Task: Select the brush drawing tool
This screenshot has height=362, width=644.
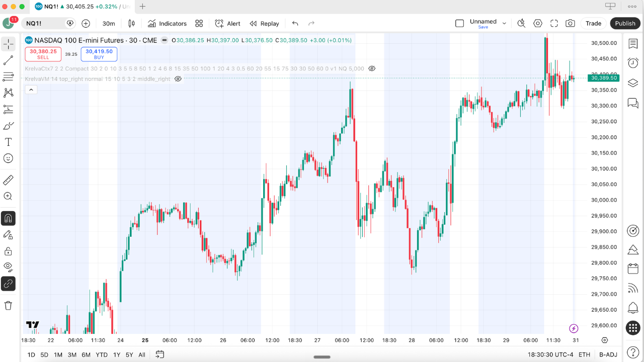Action: (x=8, y=126)
